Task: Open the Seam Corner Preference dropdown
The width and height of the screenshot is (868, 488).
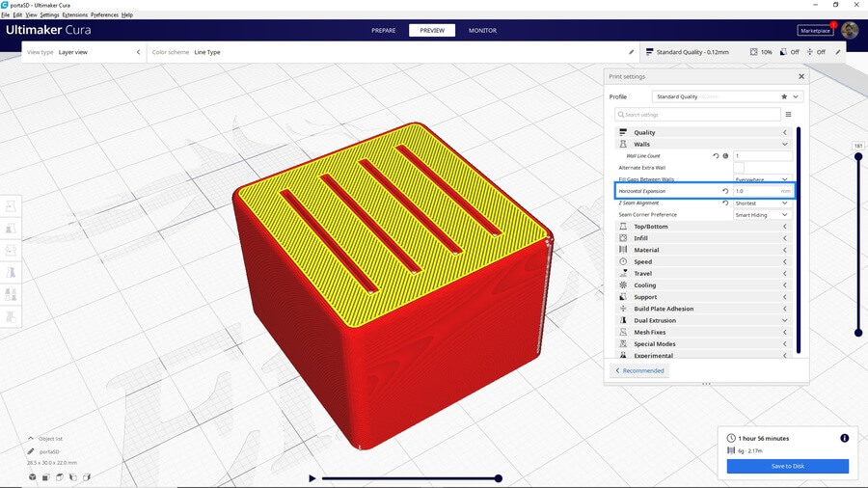Action: point(762,215)
